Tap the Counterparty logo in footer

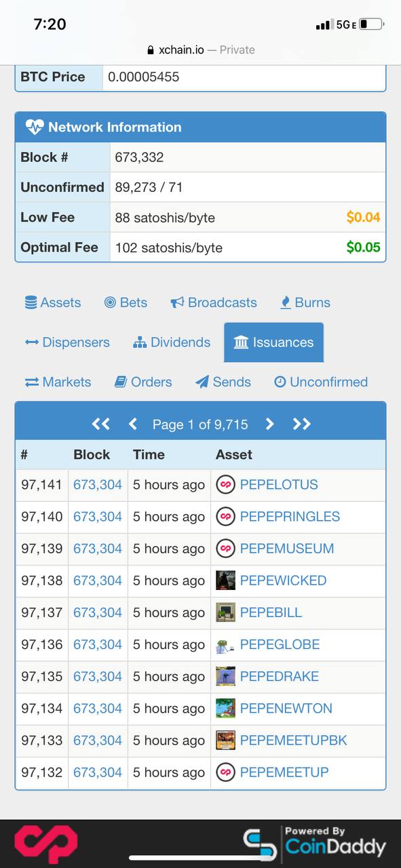(46, 844)
